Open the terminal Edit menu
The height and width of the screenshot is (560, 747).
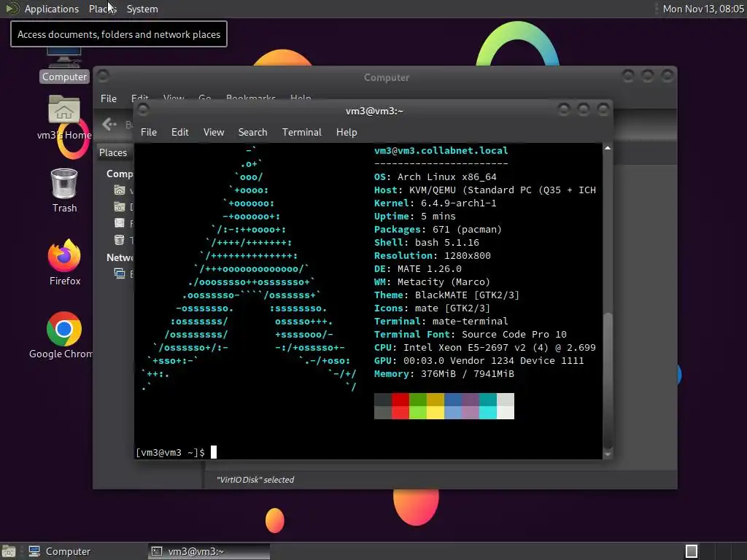180,132
